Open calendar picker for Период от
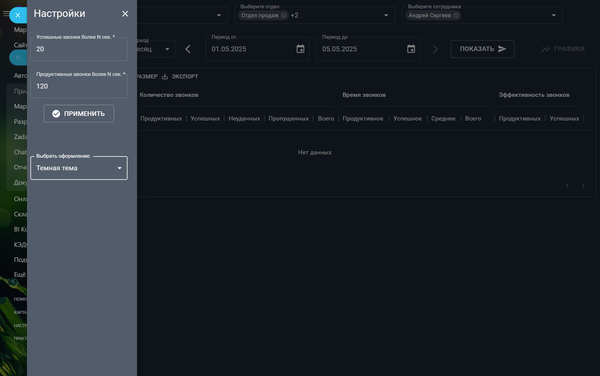The image size is (600, 376). [300, 49]
